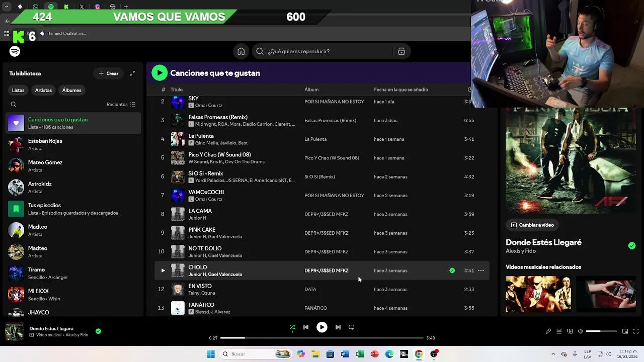Click now playing cover art in bottom bar
This screenshot has width=644, height=362.
tap(15, 332)
